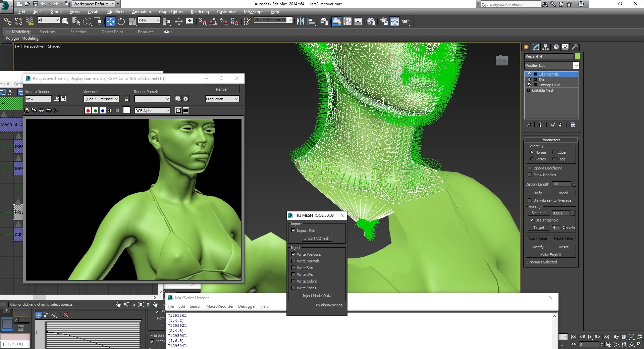644x349 pixels.
Task: Clone the rendered frame window
Action: coord(41,110)
